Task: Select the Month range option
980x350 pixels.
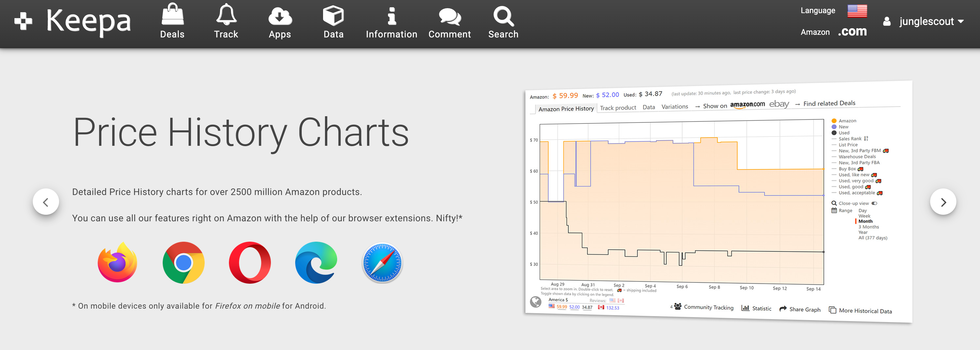Action: (866, 221)
